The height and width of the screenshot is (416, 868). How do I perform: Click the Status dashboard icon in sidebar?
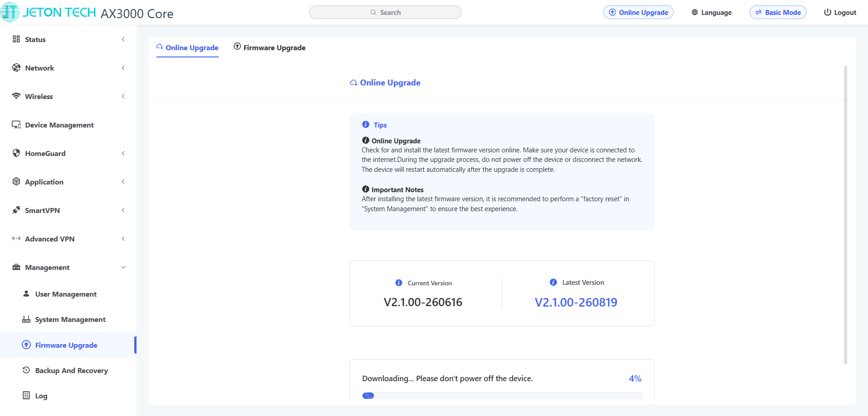click(x=16, y=39)
